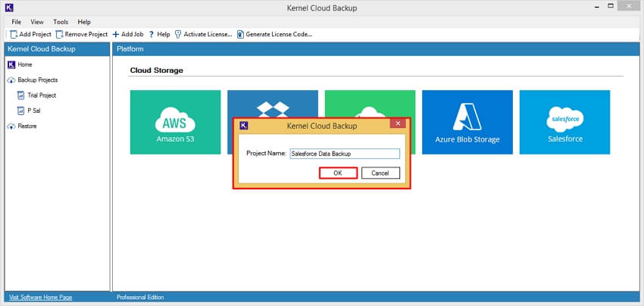Click the Add Project toolbar label
This screenshot has width=644, height=306.
click(36, 35)
